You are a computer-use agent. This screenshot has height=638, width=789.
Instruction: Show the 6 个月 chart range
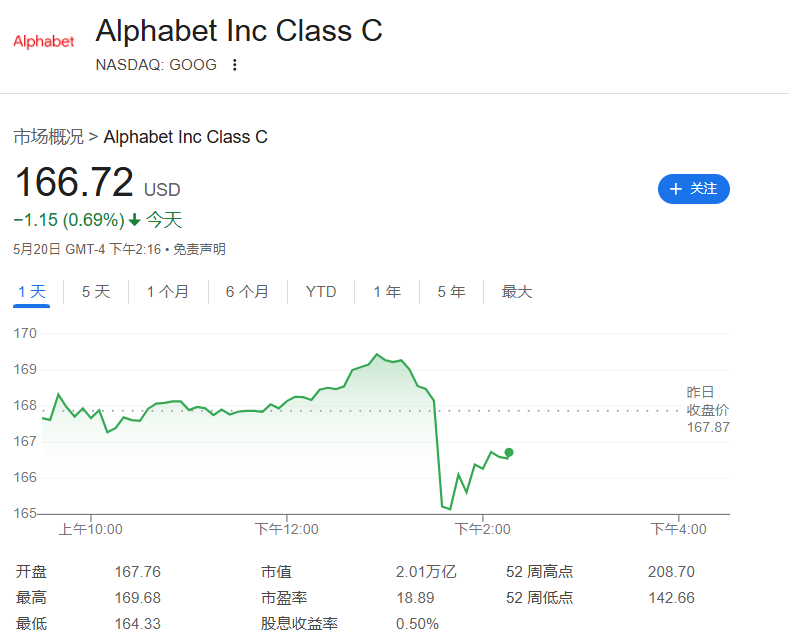click(247, 292)
